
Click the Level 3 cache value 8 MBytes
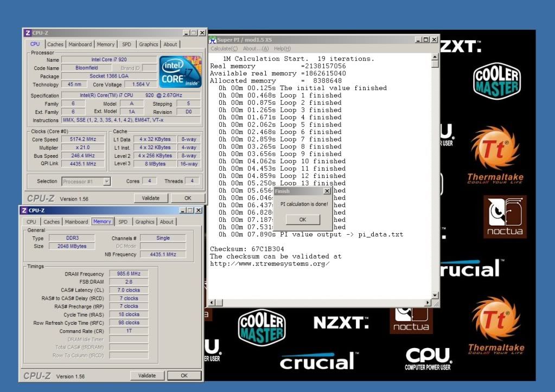click(155, 164)
